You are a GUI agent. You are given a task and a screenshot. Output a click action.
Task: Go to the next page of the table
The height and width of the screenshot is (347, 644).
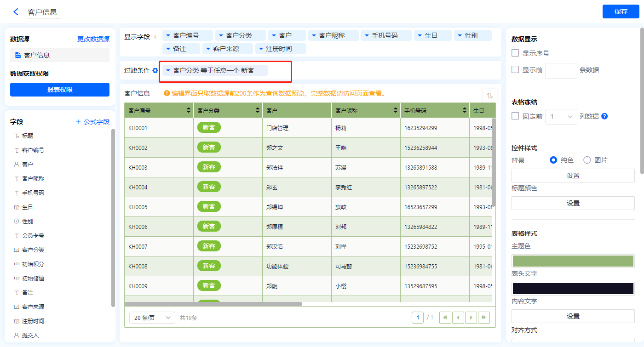click(x=471, y=318)
